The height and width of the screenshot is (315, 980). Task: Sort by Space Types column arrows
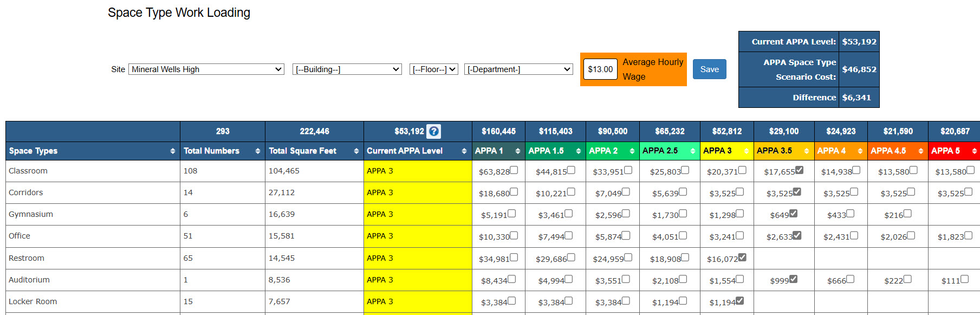pyautogui.click(x=173, y=151)
